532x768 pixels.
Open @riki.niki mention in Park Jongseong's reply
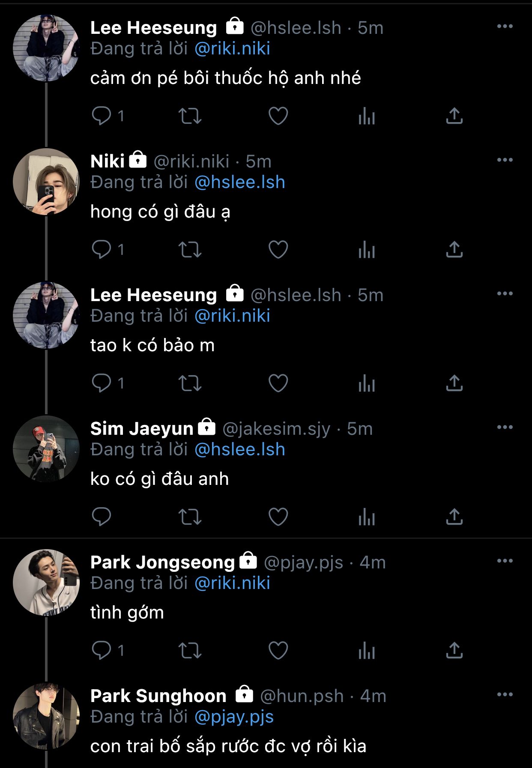(x=232, y=583)
